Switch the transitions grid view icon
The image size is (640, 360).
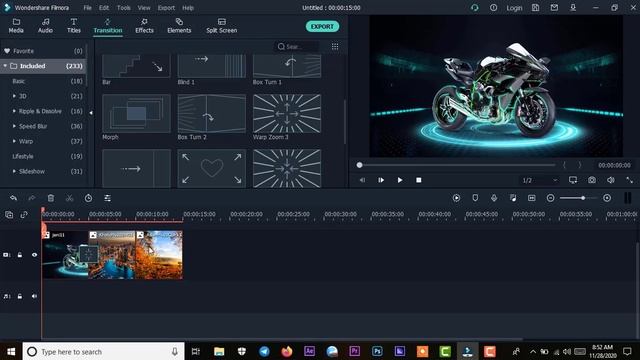(335, 47)
